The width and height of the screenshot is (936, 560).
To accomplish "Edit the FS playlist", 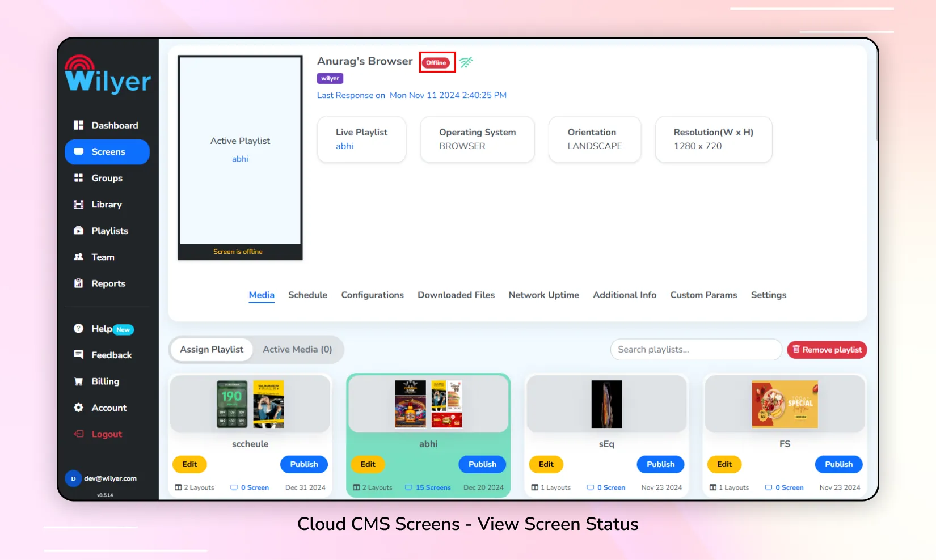I will pyautogui.click(x=724, y=464).
